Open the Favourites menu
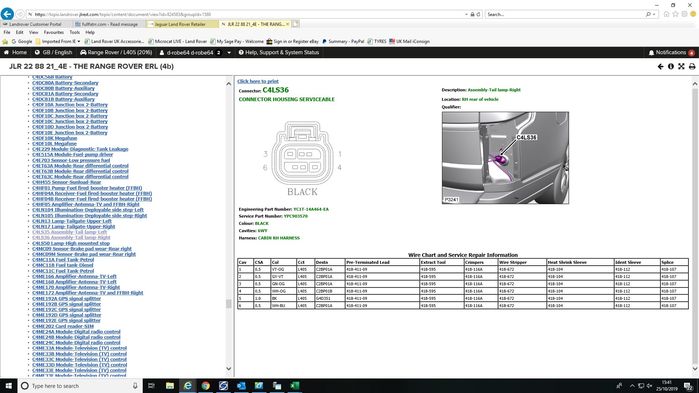The image size is (699, 393). tap(53, 33)
